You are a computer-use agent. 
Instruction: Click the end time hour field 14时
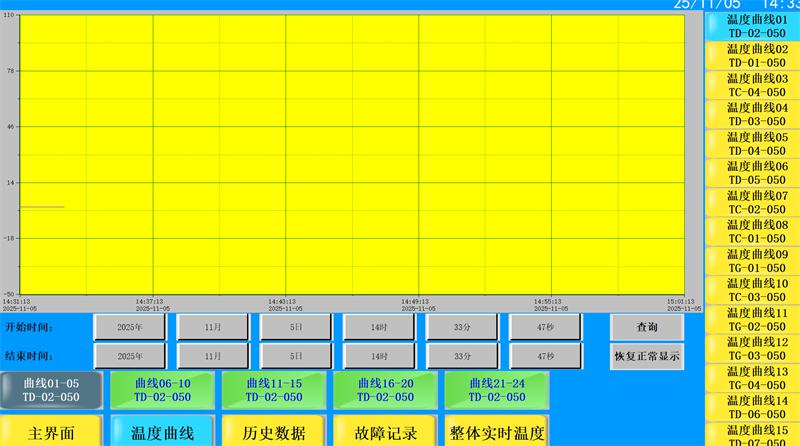click(379, 356)
